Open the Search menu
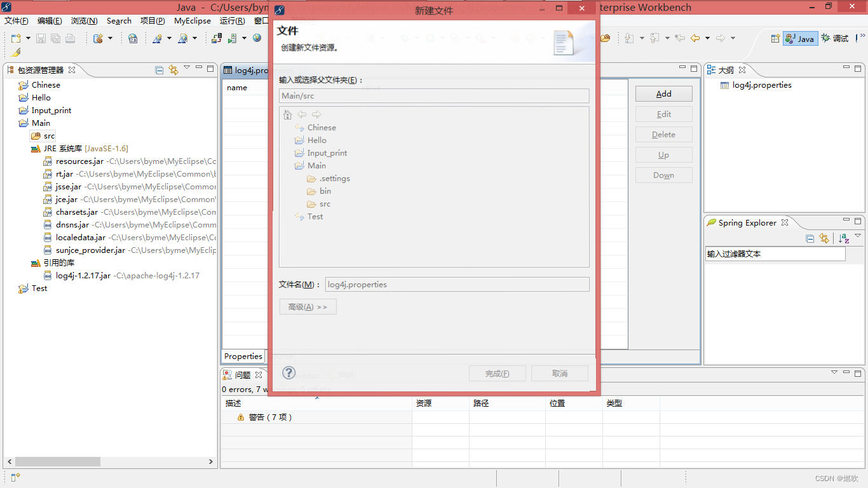 (x=119, y=21)
